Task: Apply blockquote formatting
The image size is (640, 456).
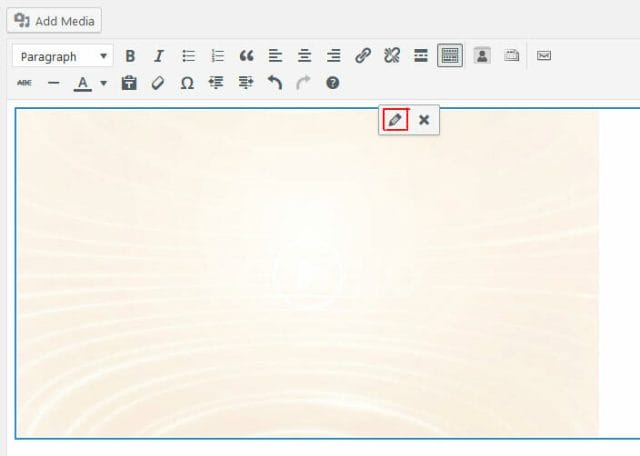Action: click(246, 57)
